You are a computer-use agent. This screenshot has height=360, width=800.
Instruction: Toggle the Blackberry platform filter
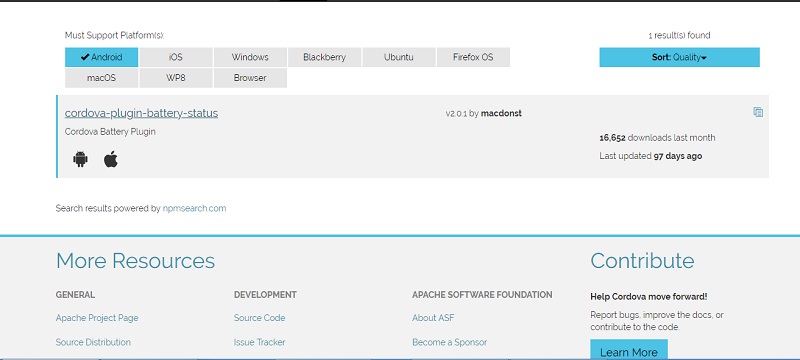coord(324,57)
